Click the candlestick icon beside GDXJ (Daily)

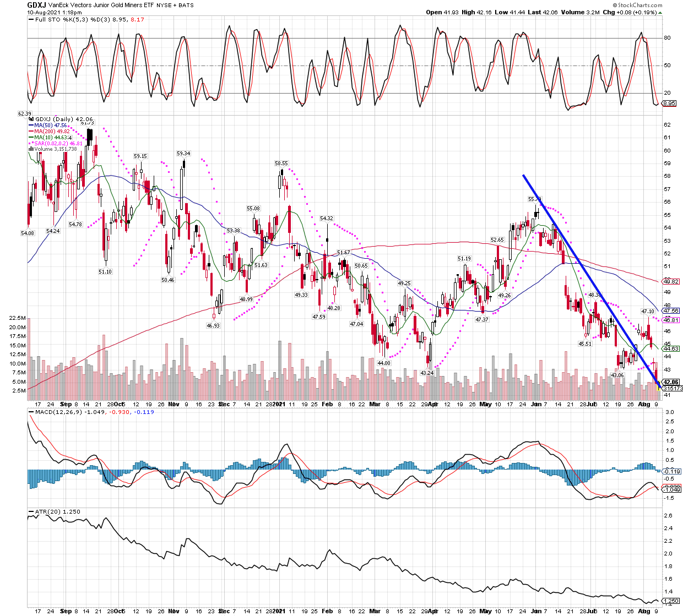pyautogui.click(x=31, y=119)
